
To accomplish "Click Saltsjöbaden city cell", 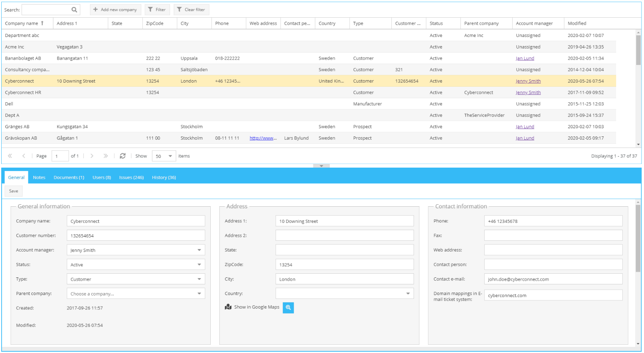I will click(194, 70).
